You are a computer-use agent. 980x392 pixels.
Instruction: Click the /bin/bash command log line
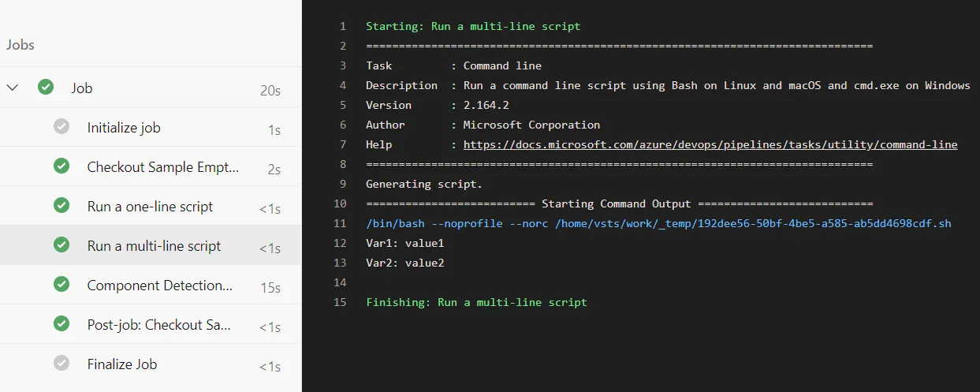[658, 223]
